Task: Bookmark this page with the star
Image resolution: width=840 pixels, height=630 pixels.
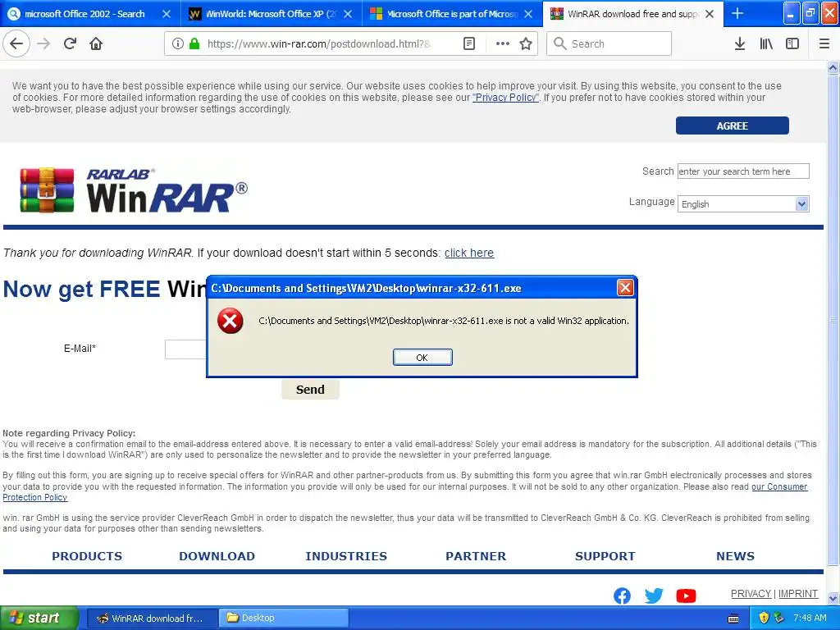Action: coord(526,44)
